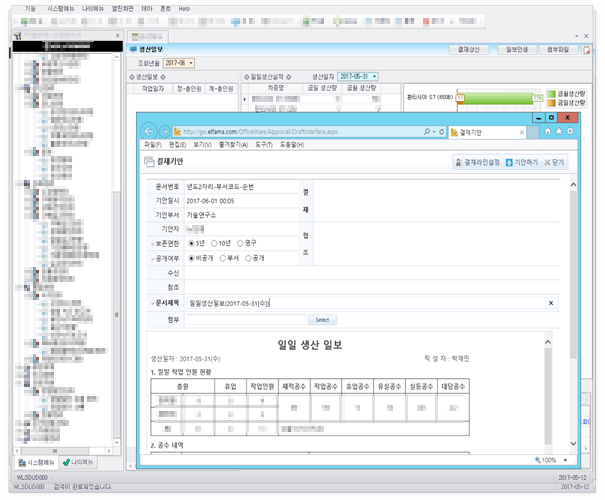Select 10년 retention period
The image size is (605, 500).
(x=214, y=243)
